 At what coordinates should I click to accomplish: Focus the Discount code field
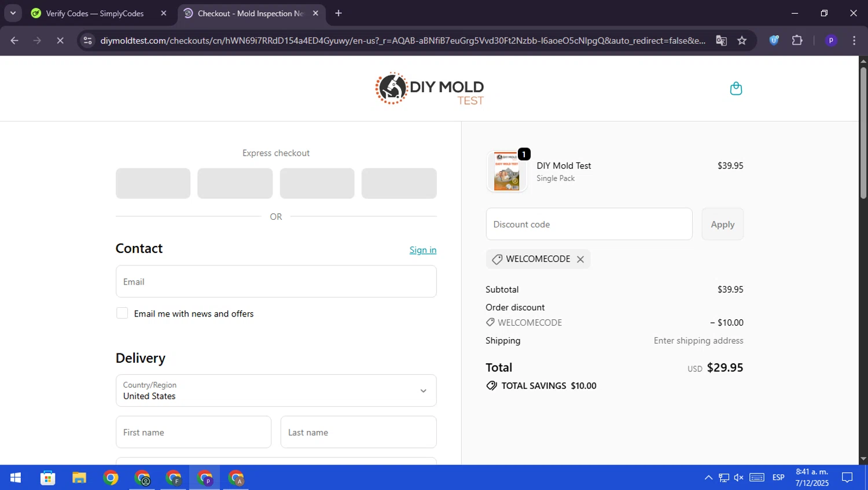click(589, 224)
